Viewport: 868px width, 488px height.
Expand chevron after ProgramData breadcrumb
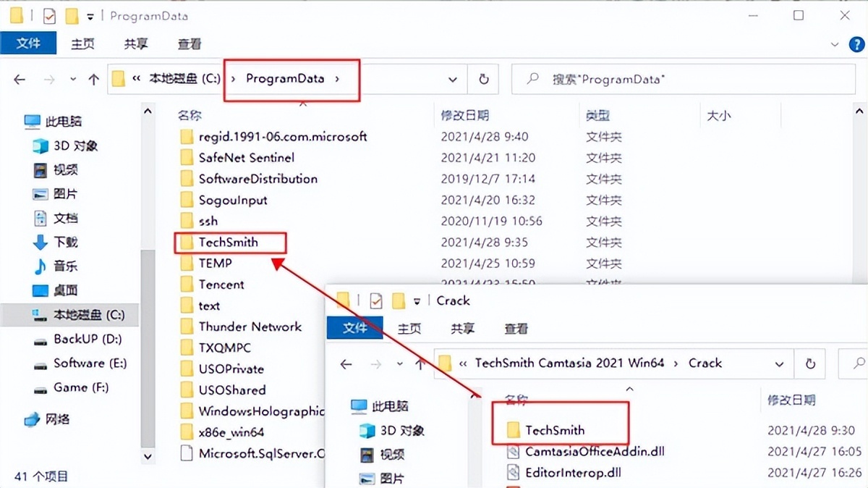pos(337,79)
